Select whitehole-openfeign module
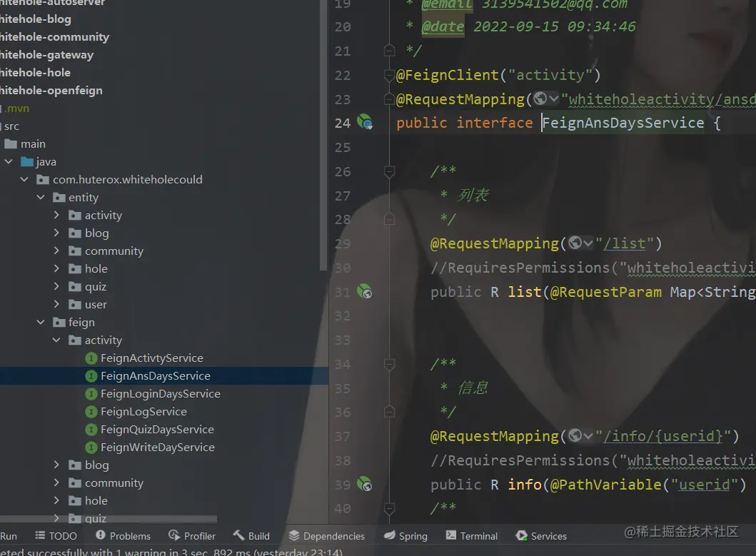The image size is (756, 556). click(x=51, y=91)
